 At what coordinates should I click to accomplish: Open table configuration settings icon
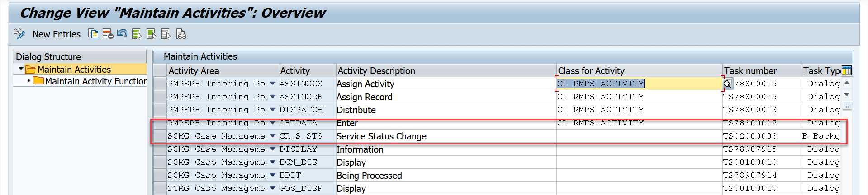(x=847, y=70)
